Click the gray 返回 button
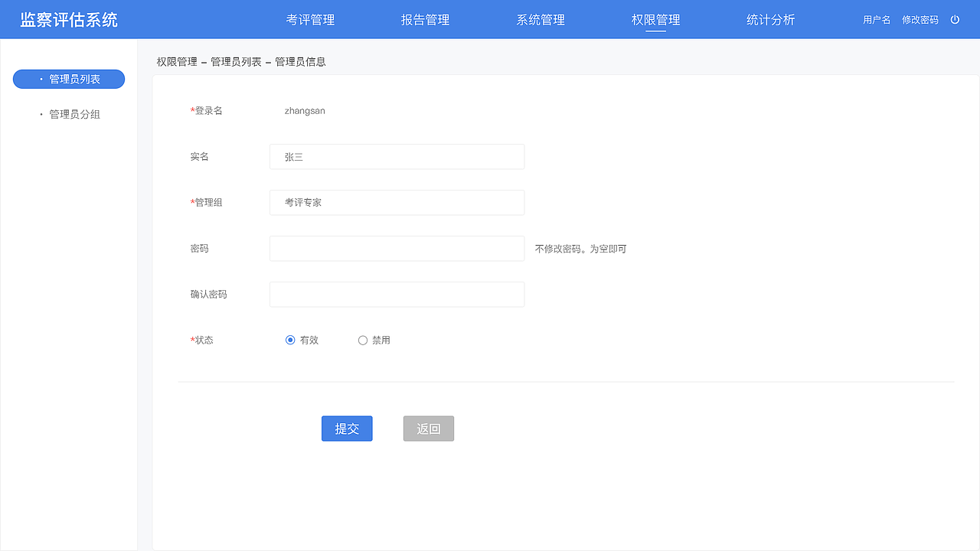 click(428, 429)
